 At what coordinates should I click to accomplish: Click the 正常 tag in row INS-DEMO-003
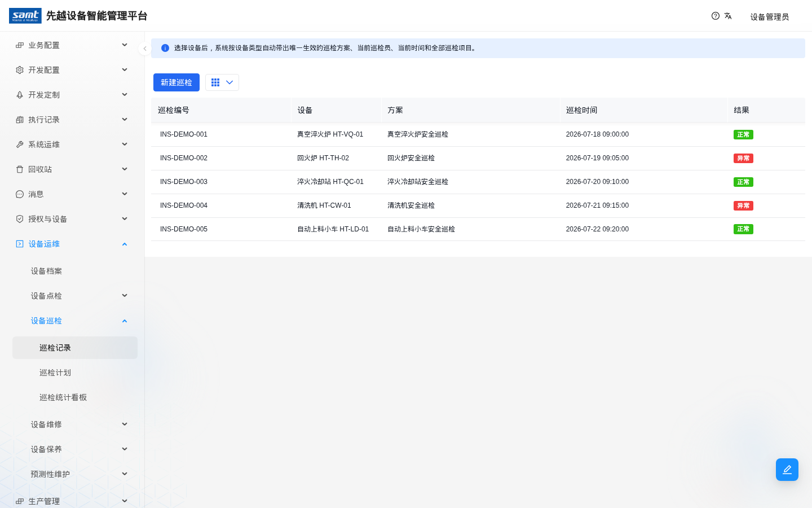point(743,182)
